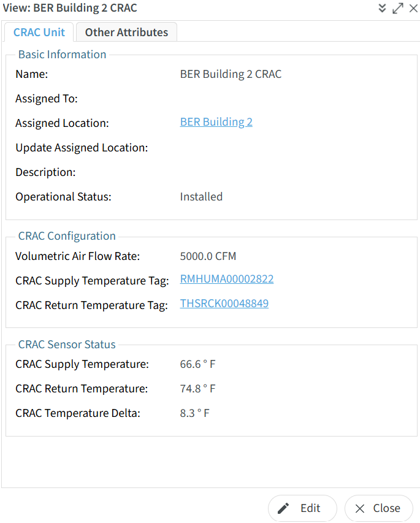Expand the view with the diagonal arrows icon

398,8
